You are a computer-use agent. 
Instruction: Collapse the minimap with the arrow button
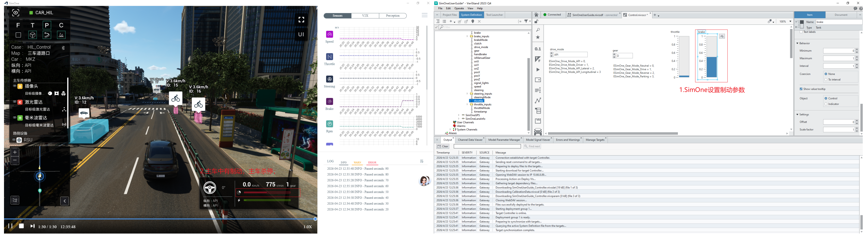tap(64, 201)
